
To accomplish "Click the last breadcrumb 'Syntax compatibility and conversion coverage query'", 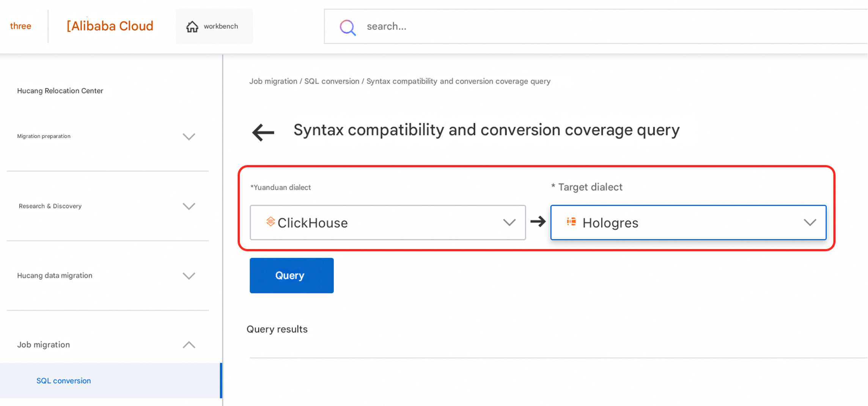I will pos(458,81).
